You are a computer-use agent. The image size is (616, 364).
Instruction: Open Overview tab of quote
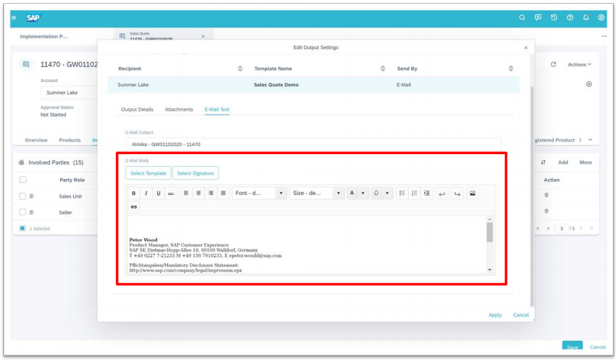[36, 140]
